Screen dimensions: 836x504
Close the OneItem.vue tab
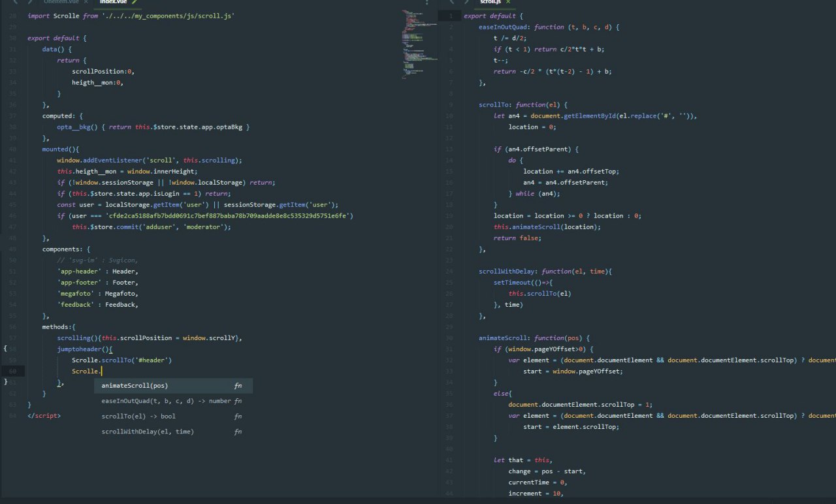[86, 2]
